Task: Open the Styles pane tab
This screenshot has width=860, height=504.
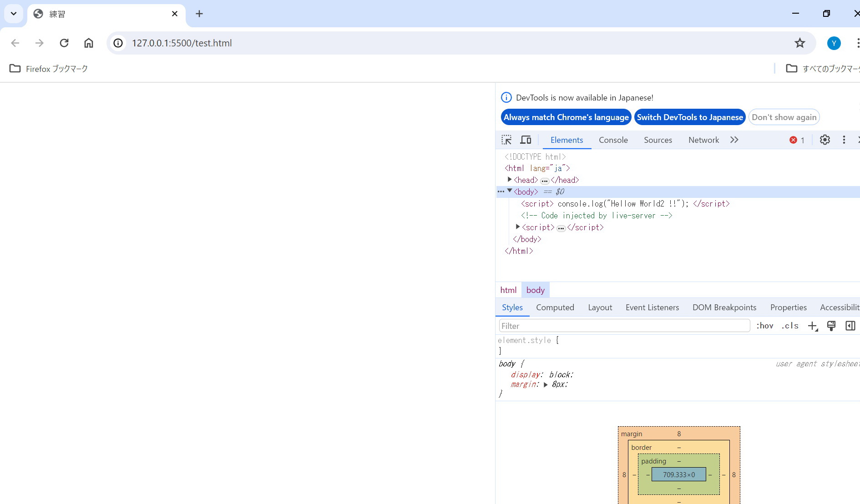Action: click(512, 307)
